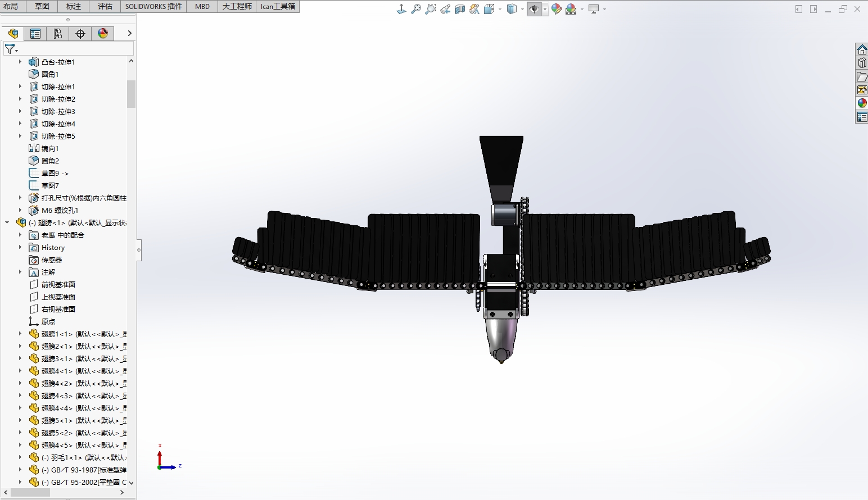
Task: Switch to the FeatureManager design tree tab
Action: pos(13,34)
